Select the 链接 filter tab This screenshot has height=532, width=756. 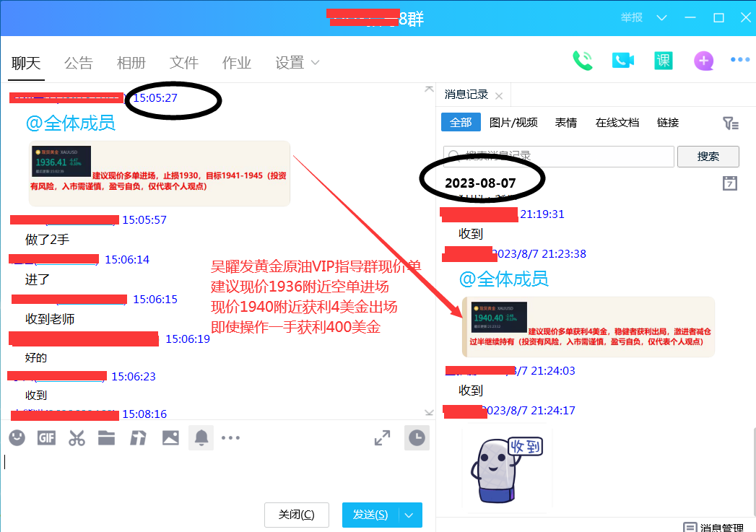pyautogui.click(x=668, y=123)
